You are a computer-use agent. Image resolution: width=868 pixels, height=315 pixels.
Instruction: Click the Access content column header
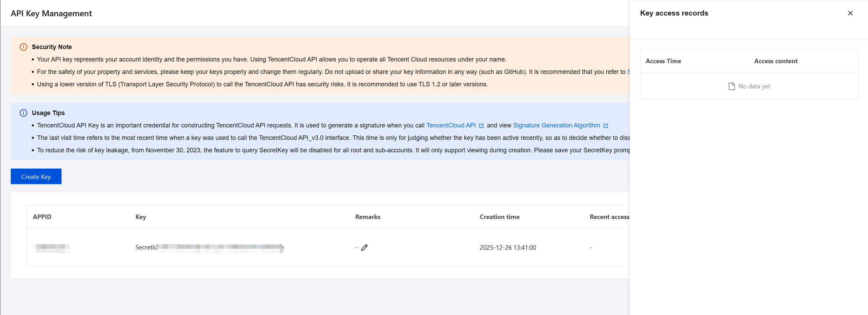(x=776, y=61)
